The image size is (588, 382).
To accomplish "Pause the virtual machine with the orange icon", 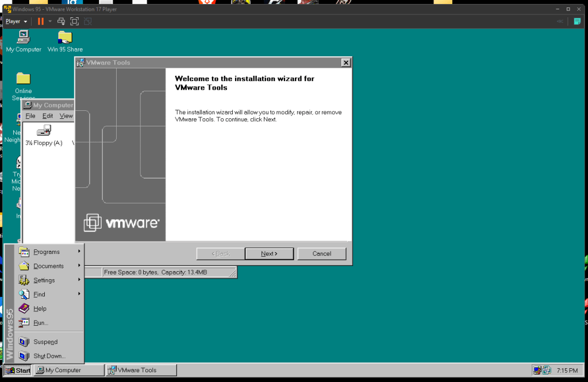I will pyautogui.click(x=40, y=21).
